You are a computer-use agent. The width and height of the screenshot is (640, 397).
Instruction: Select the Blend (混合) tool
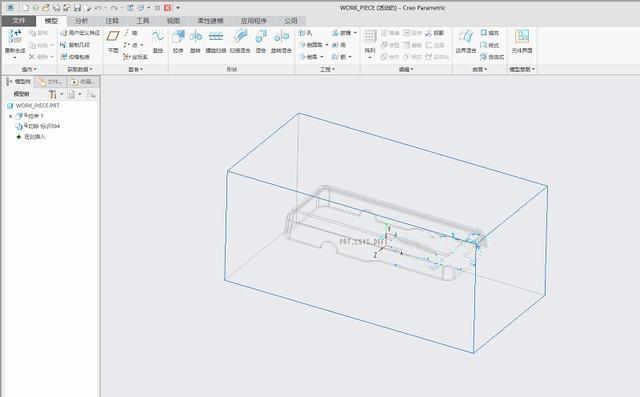point(261,41)
